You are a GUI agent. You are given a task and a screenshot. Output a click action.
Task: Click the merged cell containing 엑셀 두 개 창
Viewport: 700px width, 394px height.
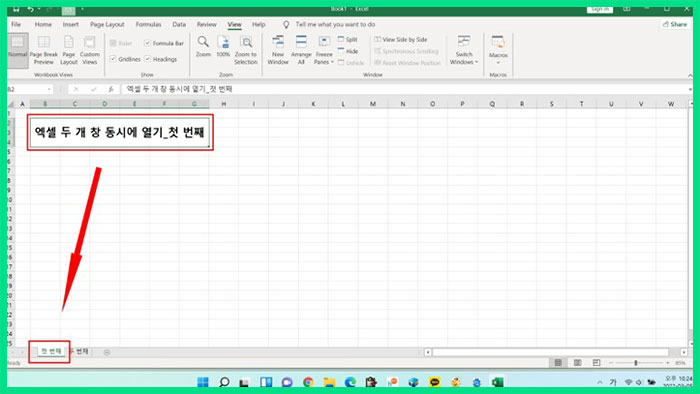(x=119, y=133)
